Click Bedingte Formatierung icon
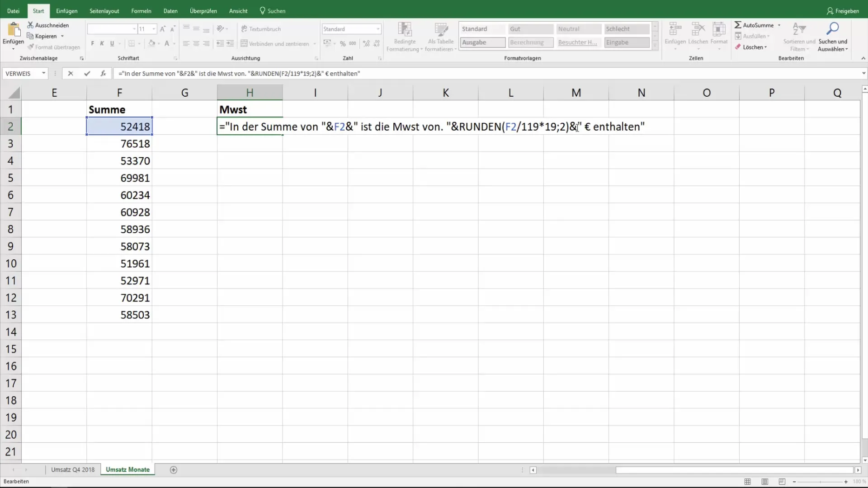The image size is (868, 488). [405, 29]
